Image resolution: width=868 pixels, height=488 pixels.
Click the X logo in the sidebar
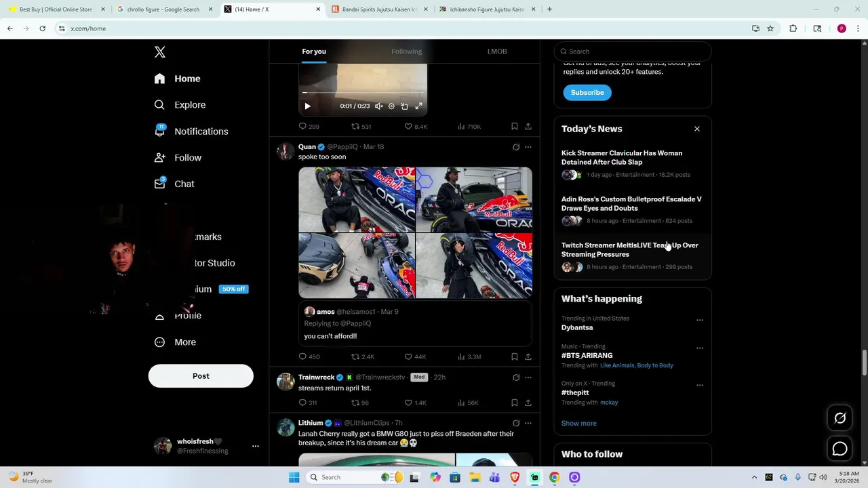pos(160,52)
